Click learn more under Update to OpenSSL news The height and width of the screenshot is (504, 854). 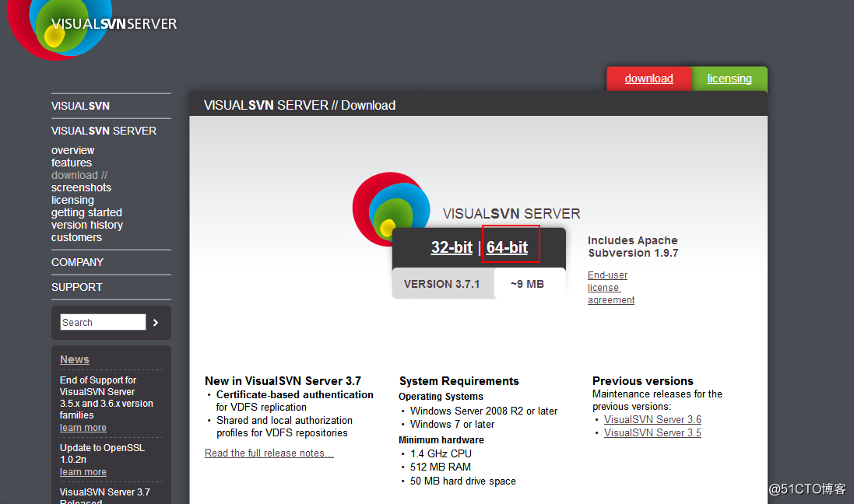point(83,472)
